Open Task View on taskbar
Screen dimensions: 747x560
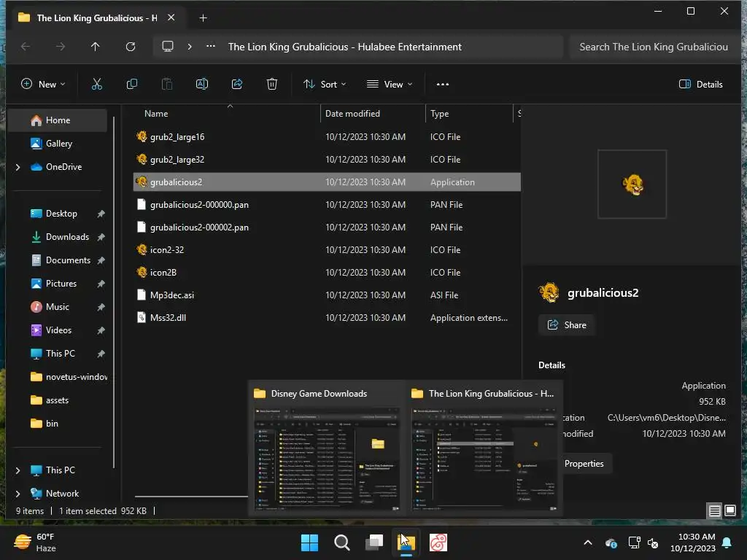(374, 542)
